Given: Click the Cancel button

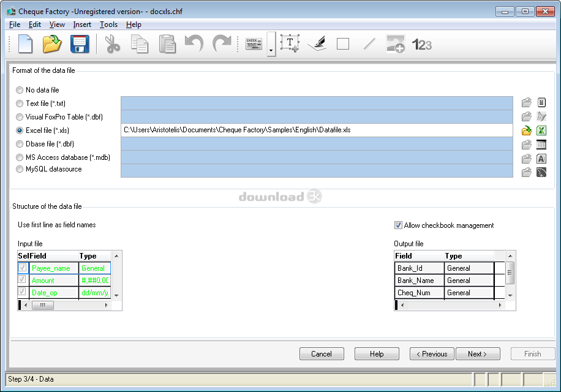Looking at the screenshot, I should (x=322, y=354).
